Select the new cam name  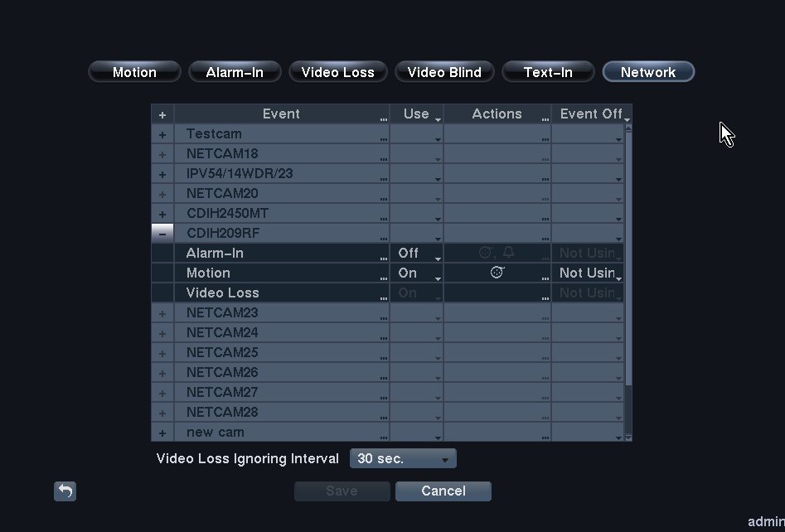pos(216,433)
